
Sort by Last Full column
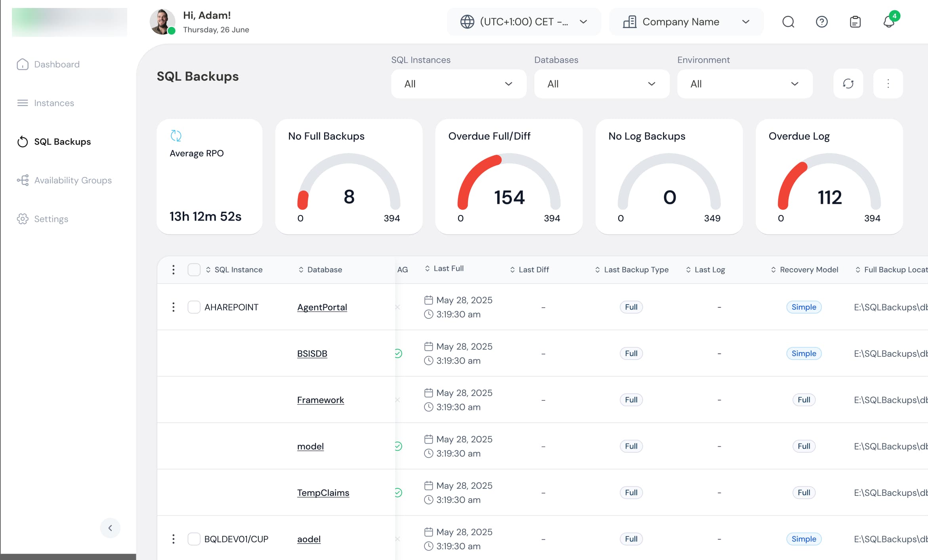click(x=444, y=269)
